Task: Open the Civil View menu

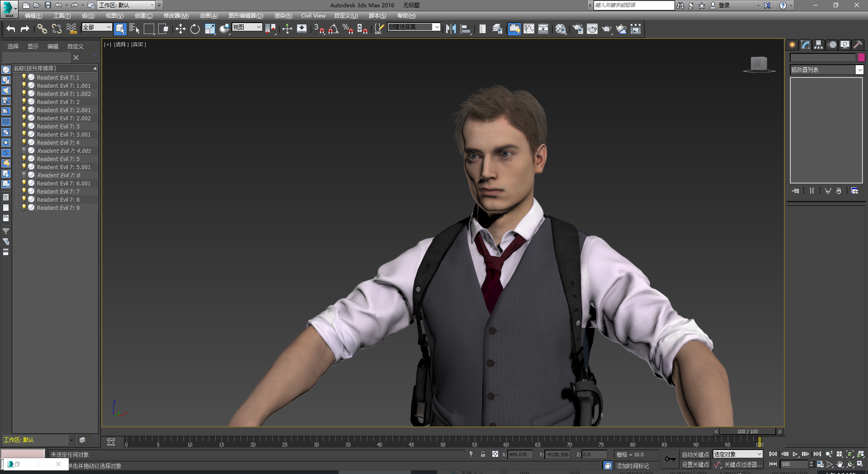Action: [313, 16]
